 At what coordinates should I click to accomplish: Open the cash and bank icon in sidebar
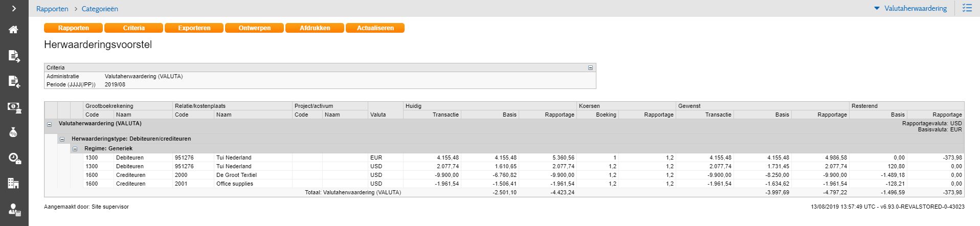coord(14,107)
